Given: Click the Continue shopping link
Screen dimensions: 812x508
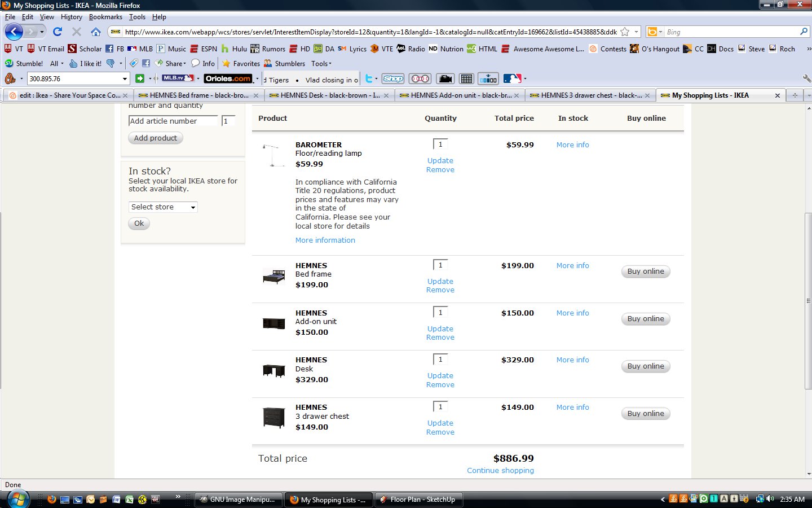Looking at the screenshot, I should (500, 471).
